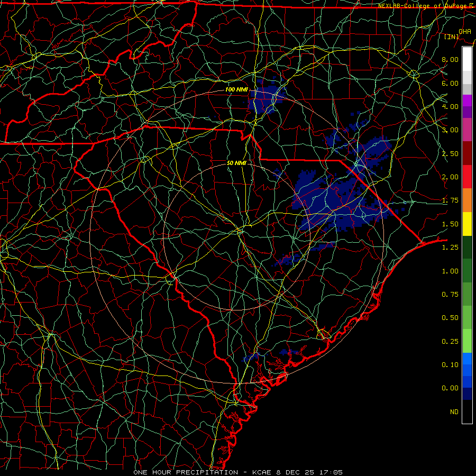476x476 pixels.
Task: Click the '2.50' legend value
Action: (x=450, y=153)
